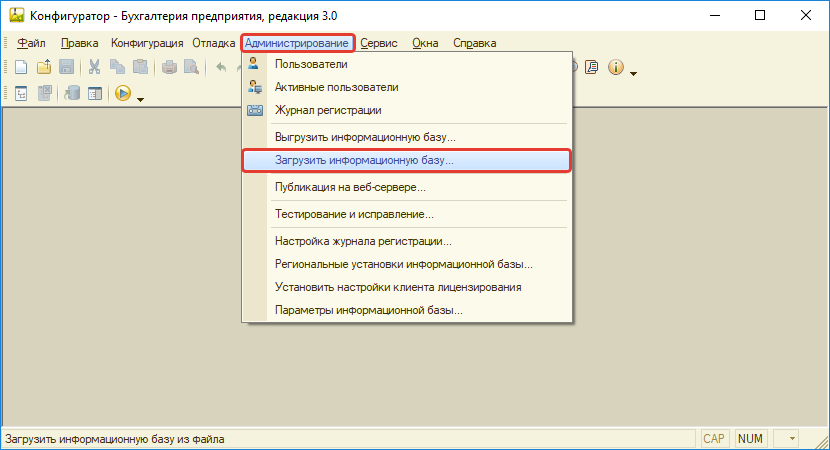Select Загрузить информационную базу...
The image size is (830, 450).
click(407, 160)
